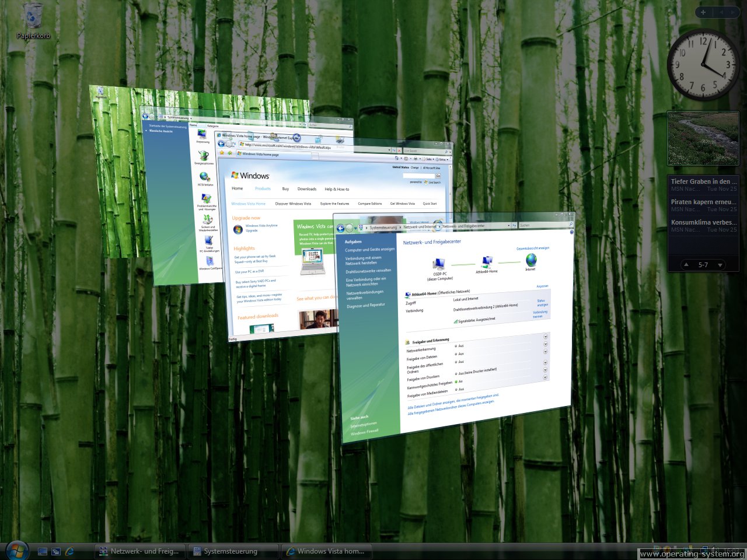Open Computer und Geräte anzeigen task
Image resolution: width=747 pixels, height=560 pixels.
pos(369,250)
